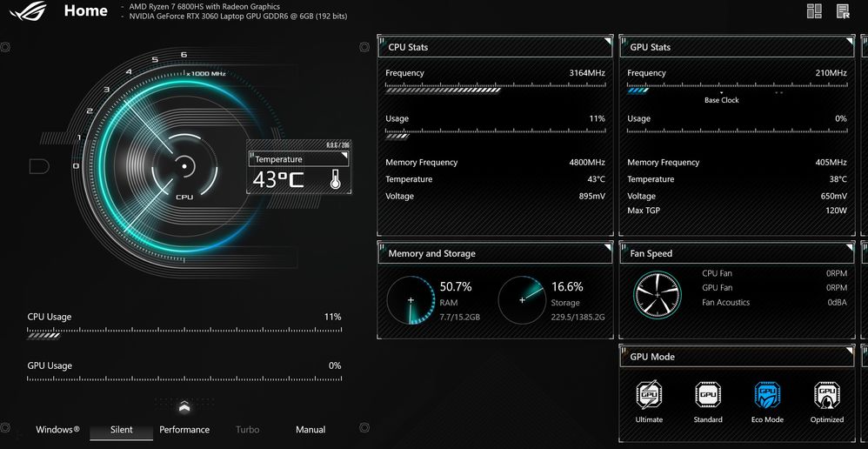Click the CPU Stats Usage bar
The width and height of the screenshot is (868, 449).
click(x=496, y=133)
